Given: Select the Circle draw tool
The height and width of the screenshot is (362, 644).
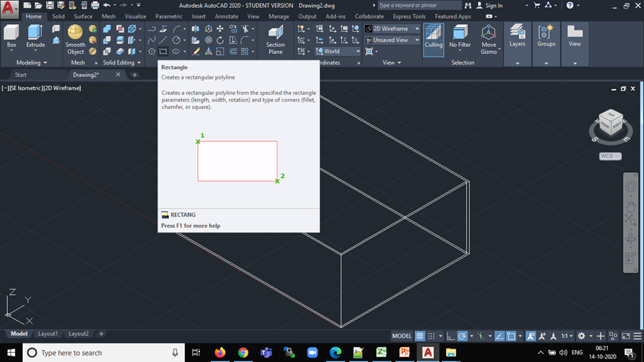Looking at the screenshot, I should pos(176,40).
